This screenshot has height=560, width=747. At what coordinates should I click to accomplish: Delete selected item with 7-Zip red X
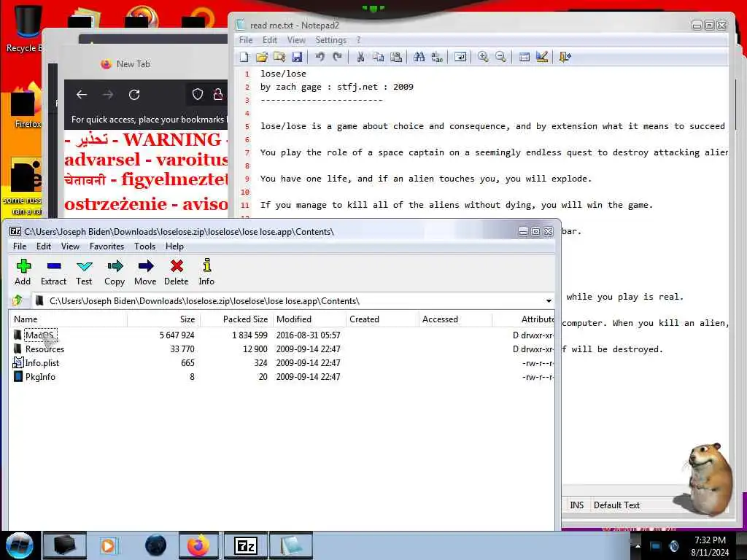click(177, 273)
